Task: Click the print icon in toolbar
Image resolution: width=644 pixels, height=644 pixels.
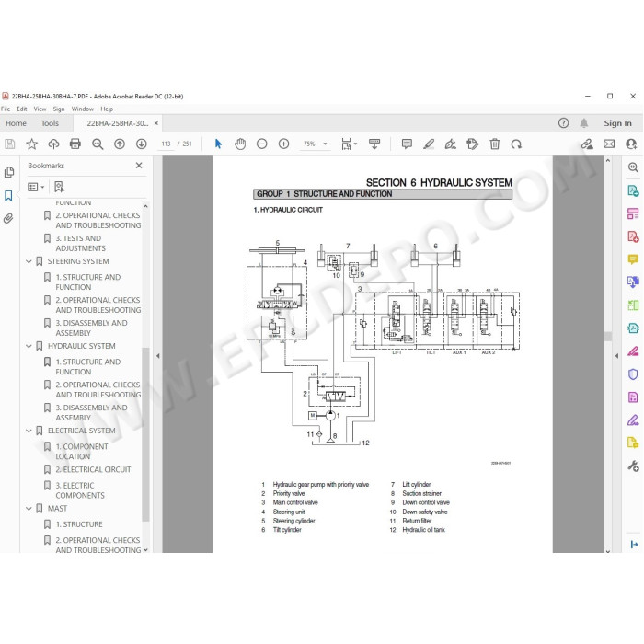Action: (75, 144)
